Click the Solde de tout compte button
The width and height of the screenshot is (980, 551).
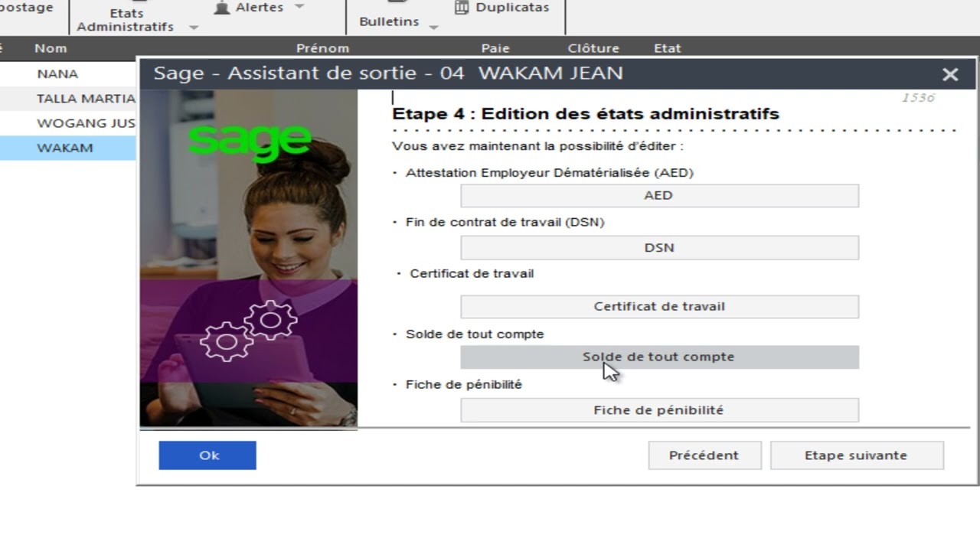pos(659,357)
